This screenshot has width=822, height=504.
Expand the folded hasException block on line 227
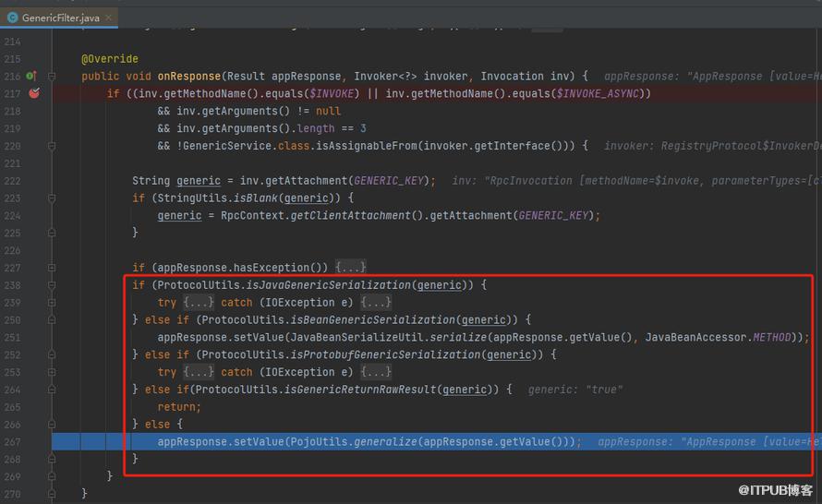pos(52,268)
